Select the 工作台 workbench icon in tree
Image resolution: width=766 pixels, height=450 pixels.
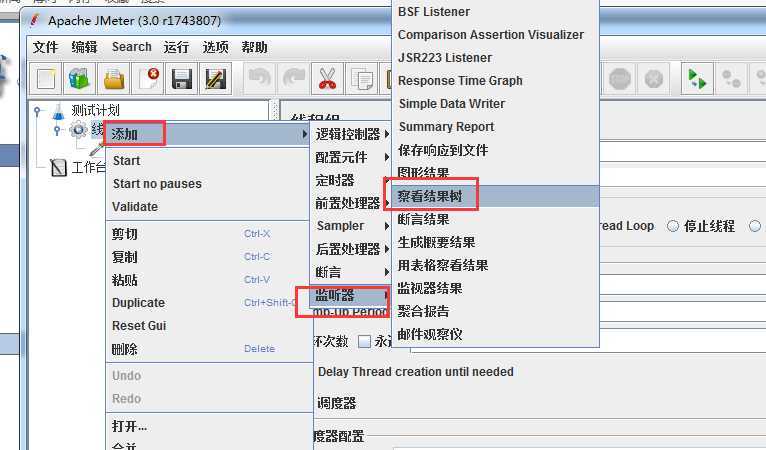58,168
